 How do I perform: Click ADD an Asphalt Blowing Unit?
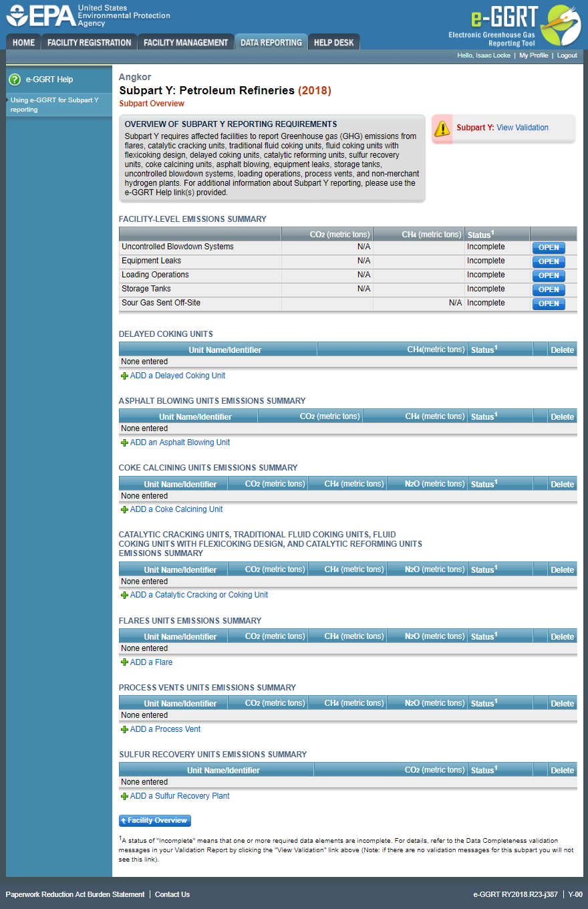point(180,442)
